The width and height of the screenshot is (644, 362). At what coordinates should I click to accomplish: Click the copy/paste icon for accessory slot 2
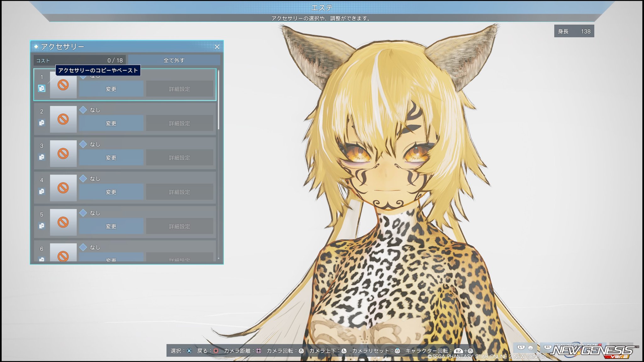[42, 123]
